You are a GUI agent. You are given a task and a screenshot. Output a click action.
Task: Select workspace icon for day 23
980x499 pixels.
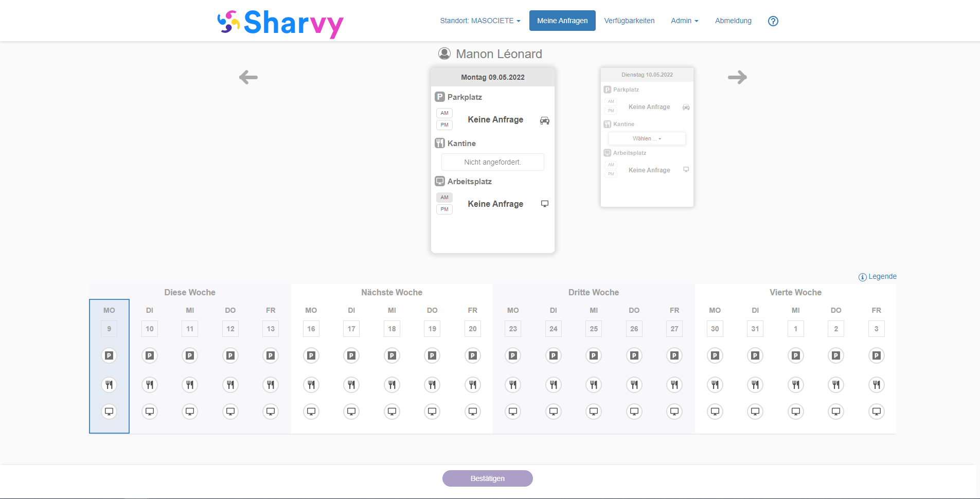pyautogui.click(x=513, y=412)
